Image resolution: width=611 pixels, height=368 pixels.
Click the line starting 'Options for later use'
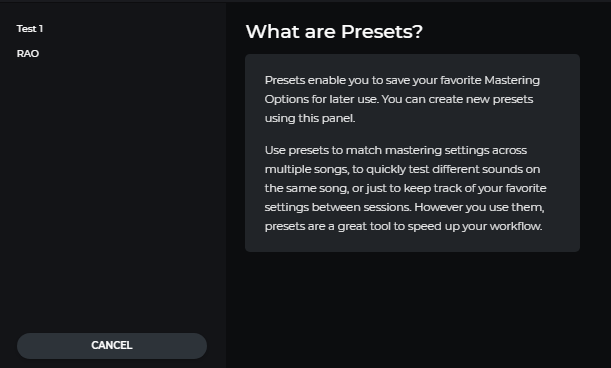tap(399, 99)
